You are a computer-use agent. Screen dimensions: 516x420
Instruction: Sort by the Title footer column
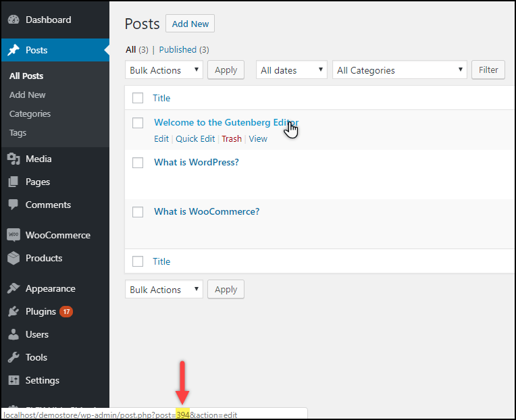[x=161, y=261]
